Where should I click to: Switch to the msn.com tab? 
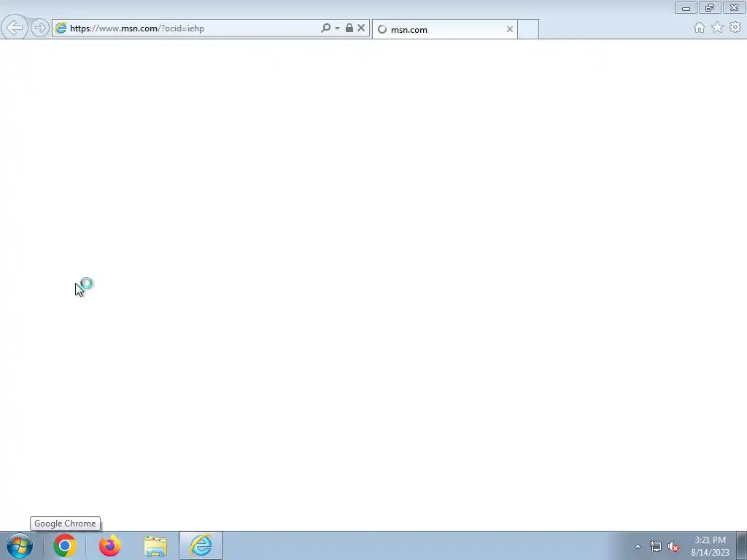coord(444,29)
